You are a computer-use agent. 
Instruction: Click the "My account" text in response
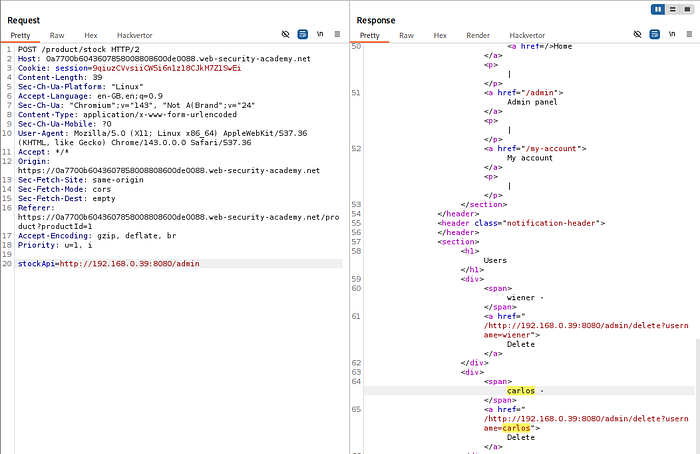coord(530,158)
